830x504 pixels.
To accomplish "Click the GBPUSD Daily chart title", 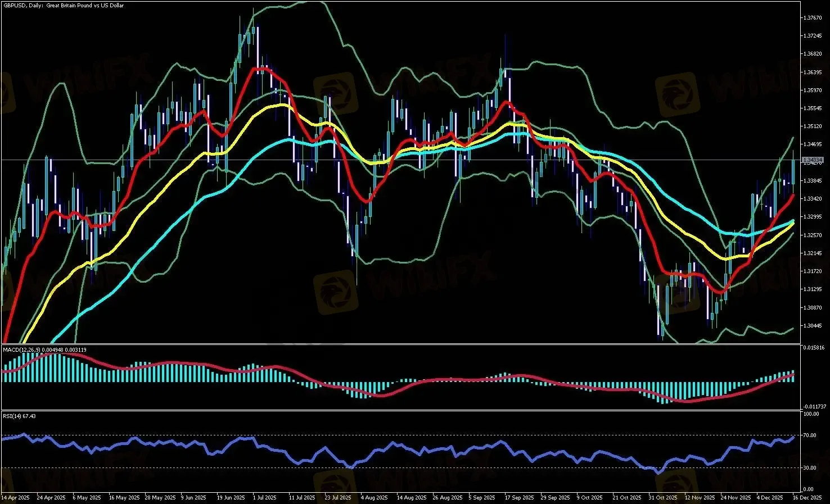I will (63, 6).
